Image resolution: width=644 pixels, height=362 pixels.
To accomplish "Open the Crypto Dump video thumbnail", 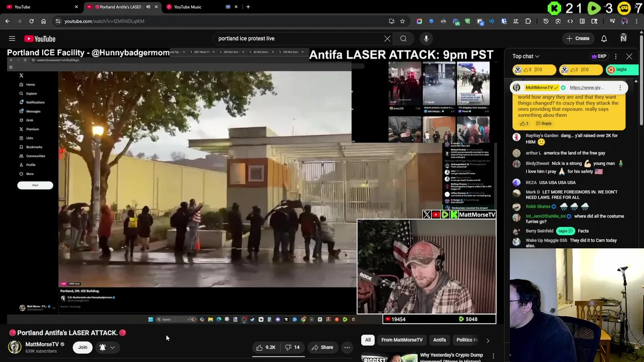I will point(388,357).
